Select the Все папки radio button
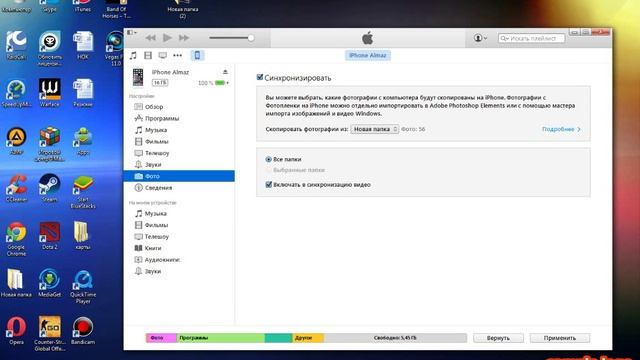The image size is (640, 360). [x=268, y=159]
